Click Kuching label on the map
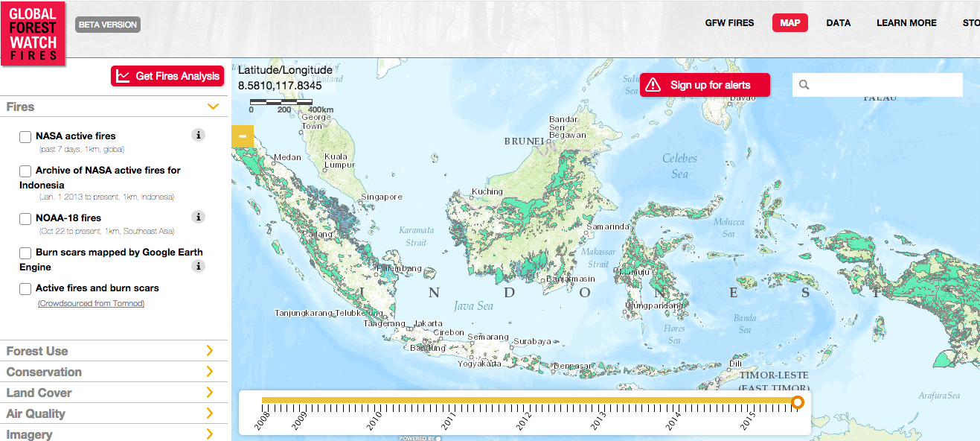 [x=487, y=192]
